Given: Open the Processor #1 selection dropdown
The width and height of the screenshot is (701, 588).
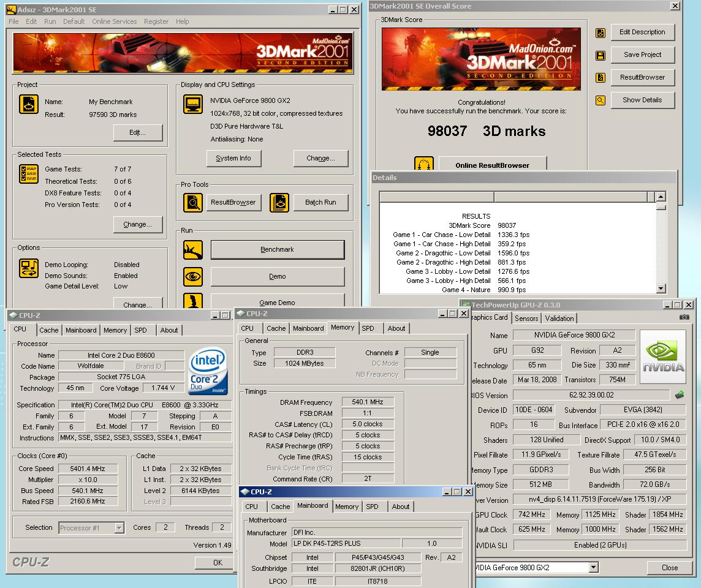Looking at the screenshot, I should coord(119,528).
